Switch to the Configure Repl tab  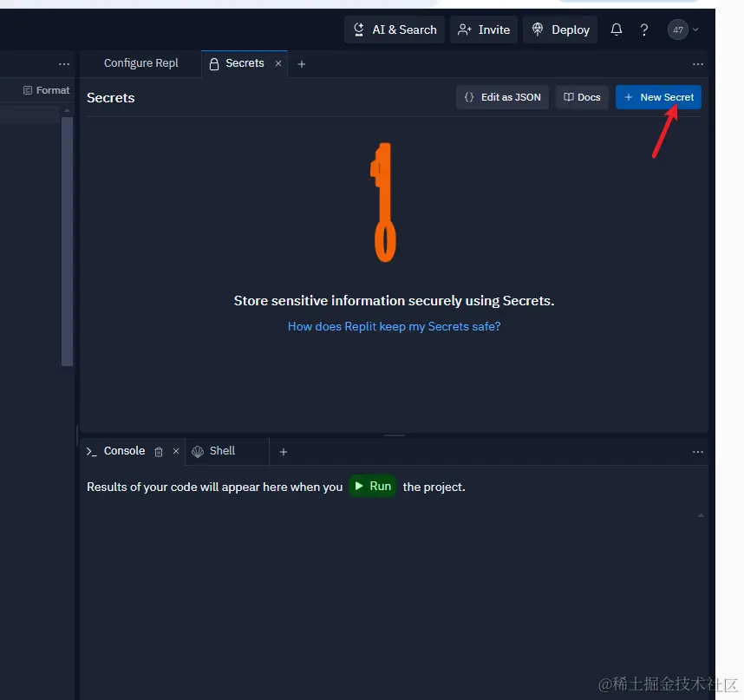tap(141, 63)
